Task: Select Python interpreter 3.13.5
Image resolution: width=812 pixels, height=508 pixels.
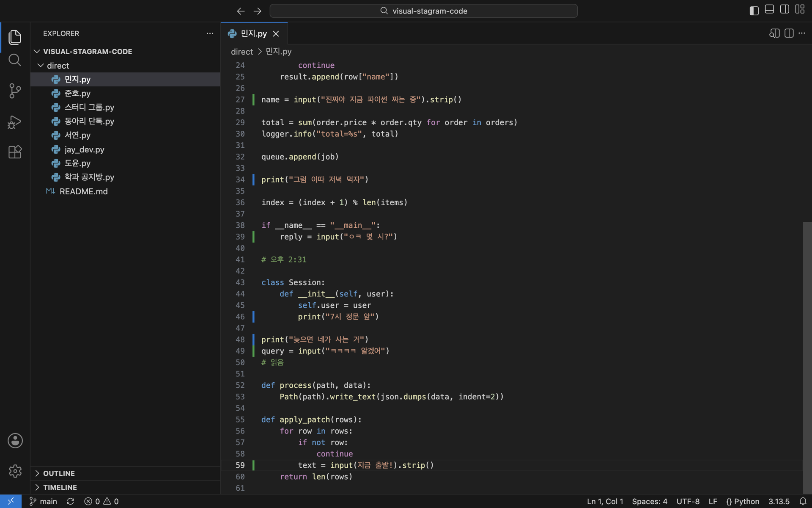Action: [779, 501]
